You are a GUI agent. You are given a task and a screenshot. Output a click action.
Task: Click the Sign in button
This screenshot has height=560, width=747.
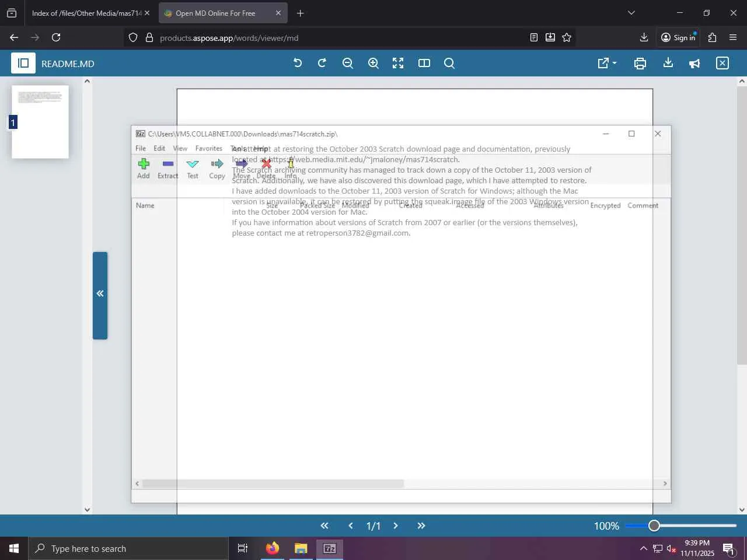[x=678, y=37]
